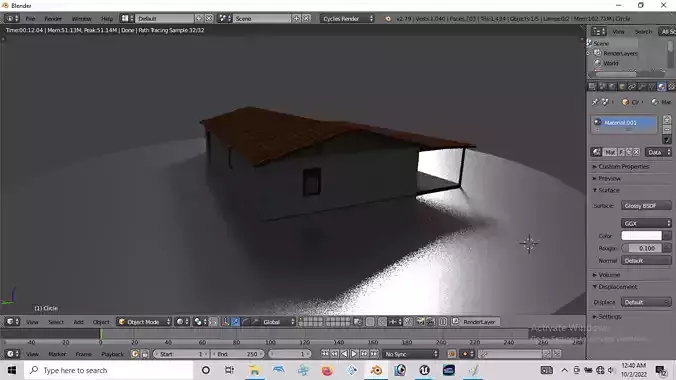676x380 pixels.
Task: Add a new scene
Action: point(297,19)
